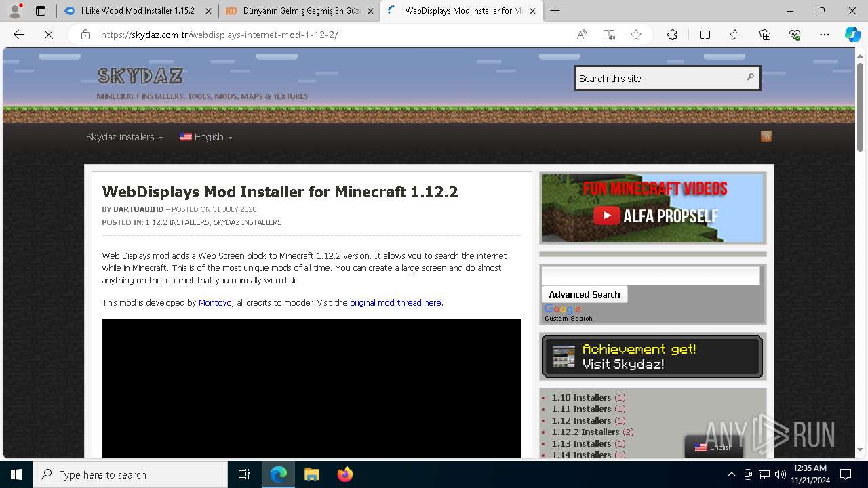Stop loading the page

49,35
